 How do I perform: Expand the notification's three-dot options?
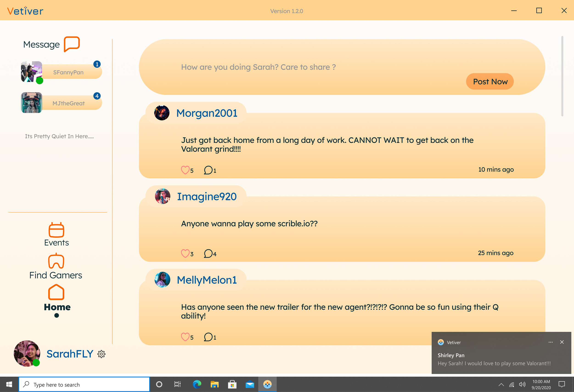pyautogui.click(x=550, y=342)
